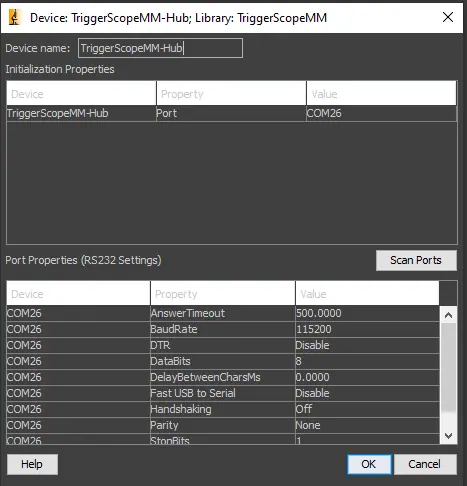Select the COM26 device cell in DelayBetweenCharsMs row
The height and width of the screenshot is (486, 467).
78,377
